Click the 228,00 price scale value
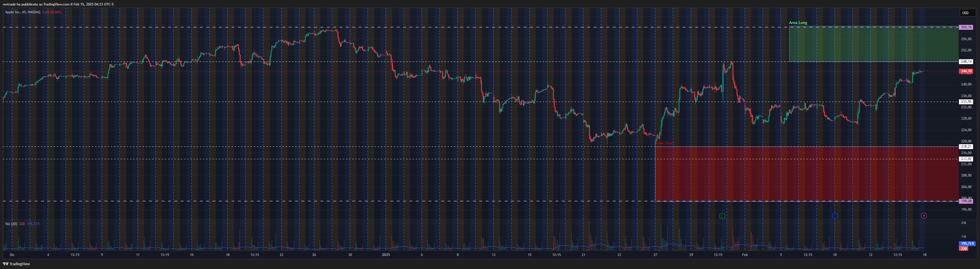Screen dimensions: 980x269 click(x=966, y=118)
